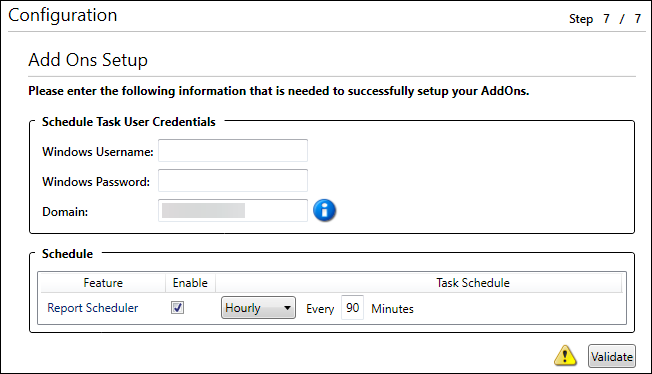Viewport: 652px width, 374px height.
Task: Click the Validate button
Action: pyautogui.click(x=612, y=357)
